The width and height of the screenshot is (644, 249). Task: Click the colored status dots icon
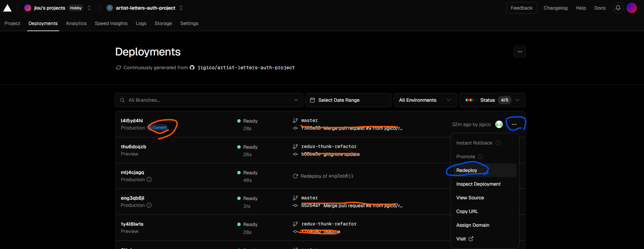471,100
